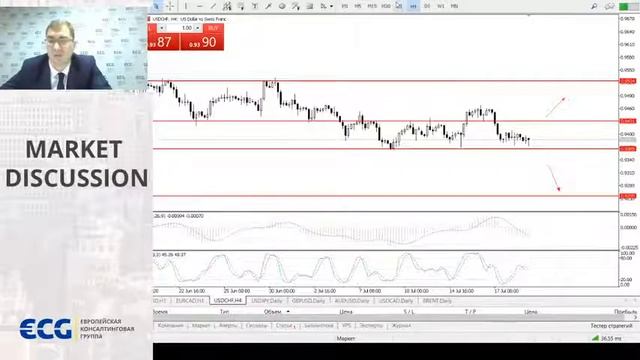Screen dimensions: 640x360
Task: Click the green connection indicator in toolbar
Action: (624, 6)
